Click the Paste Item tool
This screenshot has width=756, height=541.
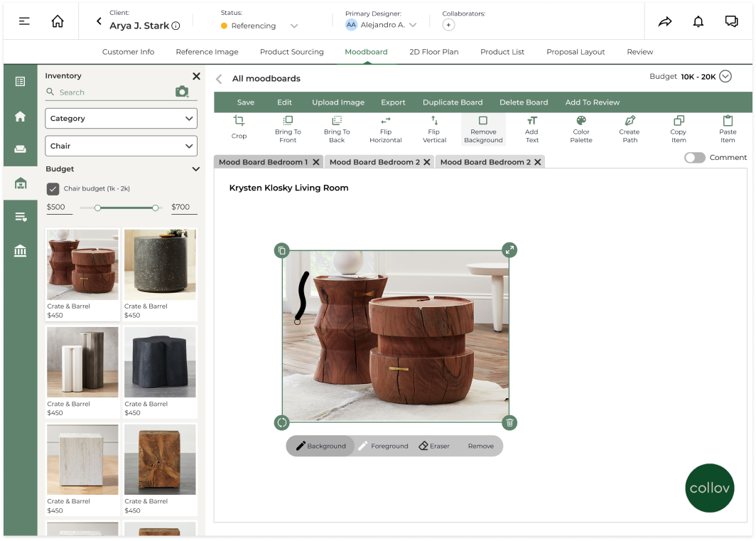(x=728, y=129)
